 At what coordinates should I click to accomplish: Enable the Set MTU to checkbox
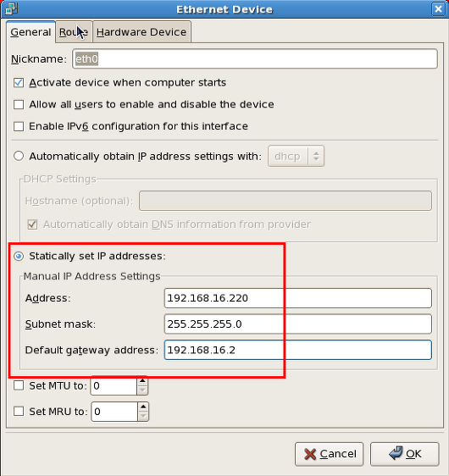point(19,385)
